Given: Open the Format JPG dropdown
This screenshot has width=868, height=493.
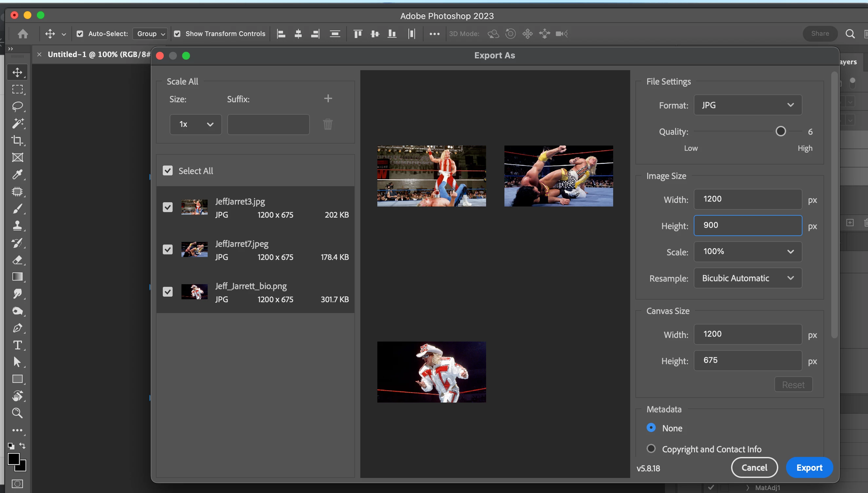Looking at the screenshot, I should click(747, 105).
